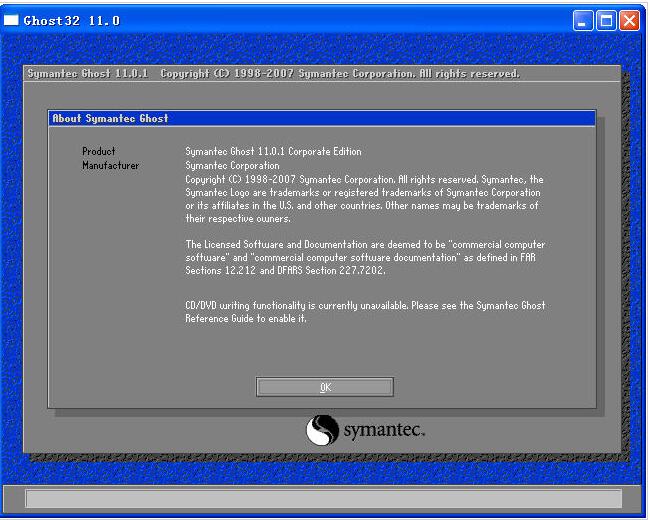Click "Symantec Ghost 11.0.1 Corporate Edition" text
Image resolution: width=650 pixels, height=520 pixels.
273,151
